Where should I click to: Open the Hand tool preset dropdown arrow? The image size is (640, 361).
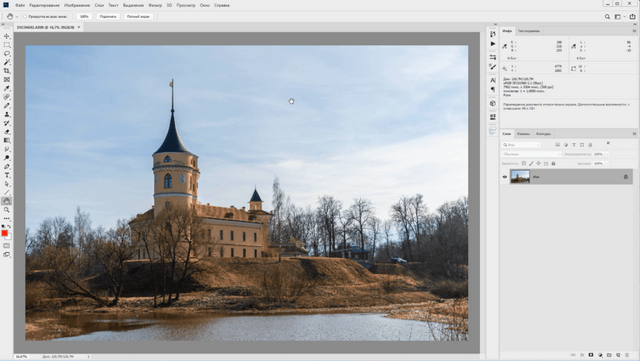[x=17, y=17]
